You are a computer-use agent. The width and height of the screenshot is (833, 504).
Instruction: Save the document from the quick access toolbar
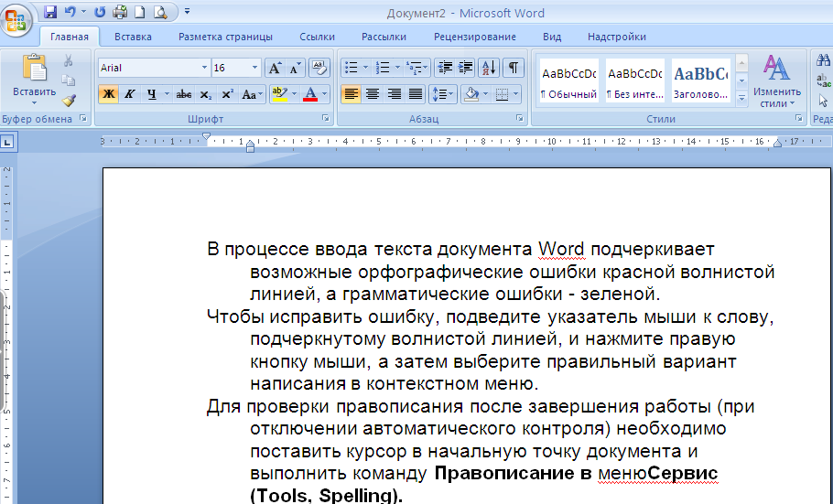[x=50, y=12]
